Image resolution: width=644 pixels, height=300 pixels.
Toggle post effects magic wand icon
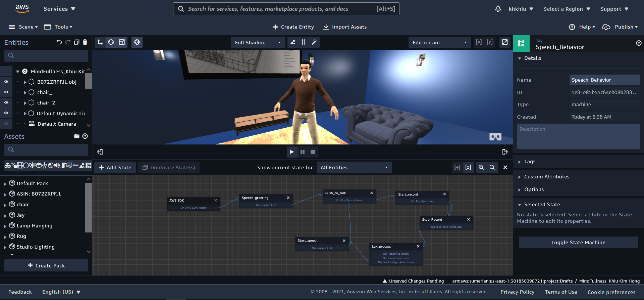[x=314, y=42]
